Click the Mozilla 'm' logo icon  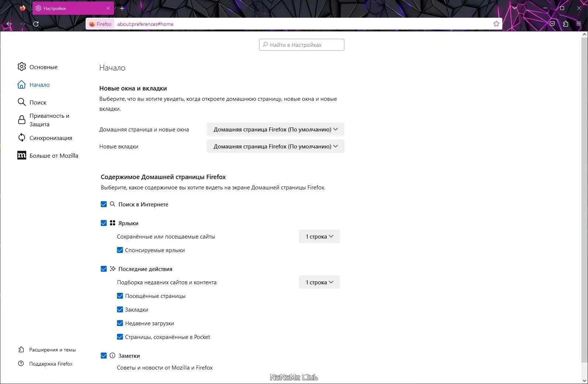coord(22,155)
